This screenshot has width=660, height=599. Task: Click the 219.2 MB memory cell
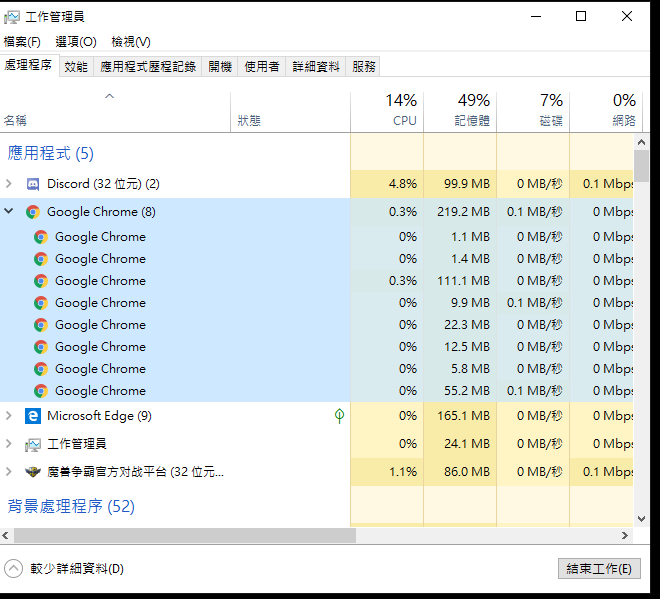460,212
